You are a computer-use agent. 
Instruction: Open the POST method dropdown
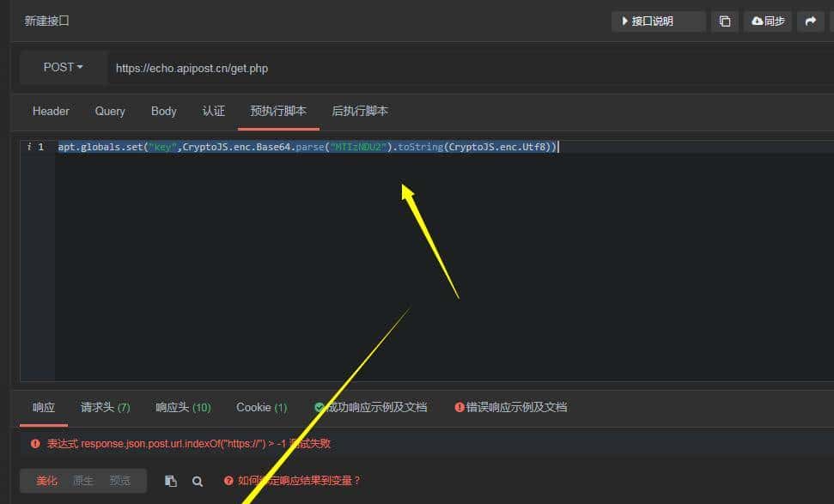63,68
